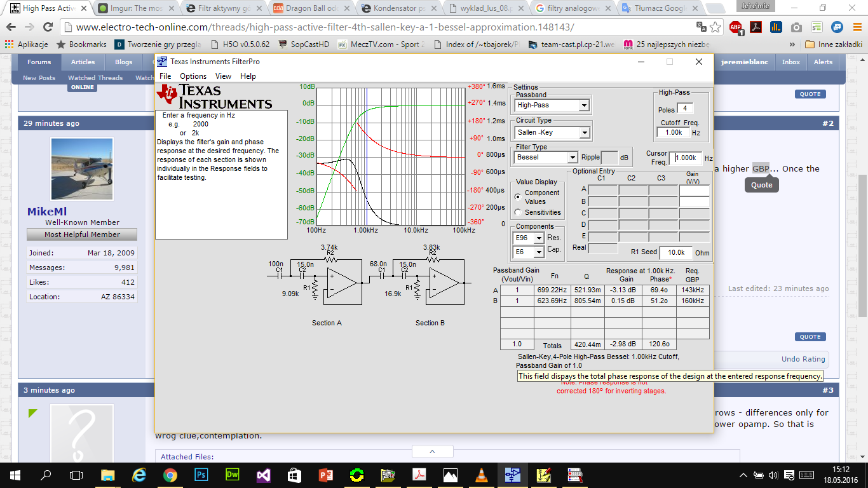Click optional Gain field for row A
The height and width of the screenshot is (488, 868).
coord(694,189)
